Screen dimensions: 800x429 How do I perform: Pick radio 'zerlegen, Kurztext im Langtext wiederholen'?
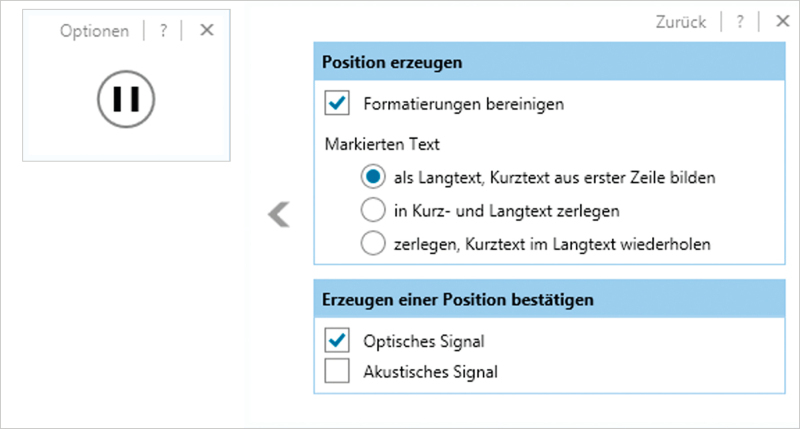373,243
